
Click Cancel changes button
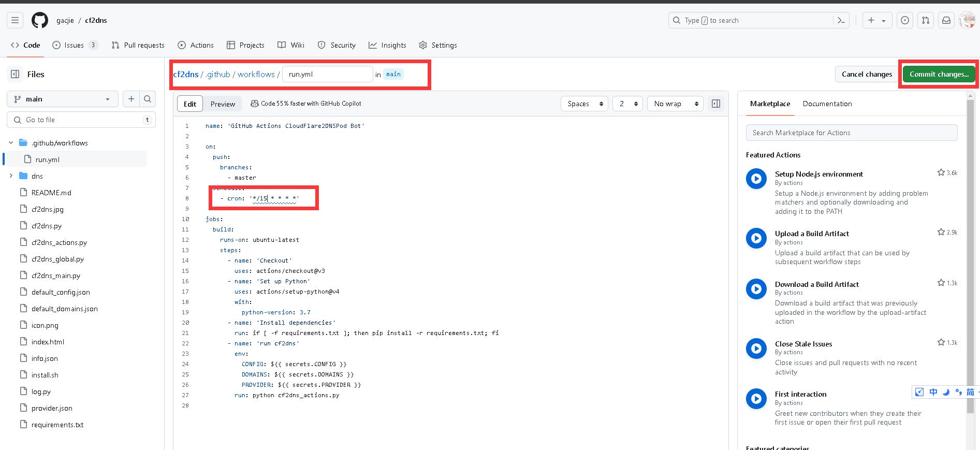tap(867, 74)
